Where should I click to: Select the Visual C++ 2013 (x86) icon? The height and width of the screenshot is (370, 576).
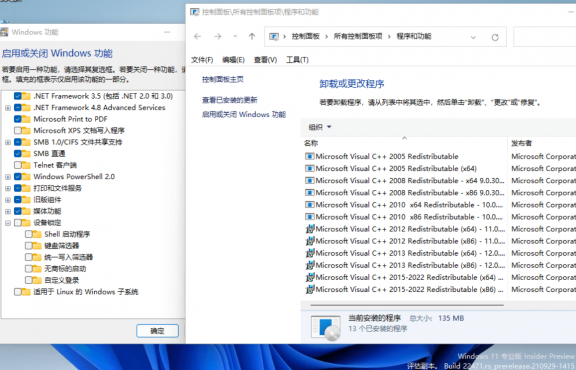310,265
